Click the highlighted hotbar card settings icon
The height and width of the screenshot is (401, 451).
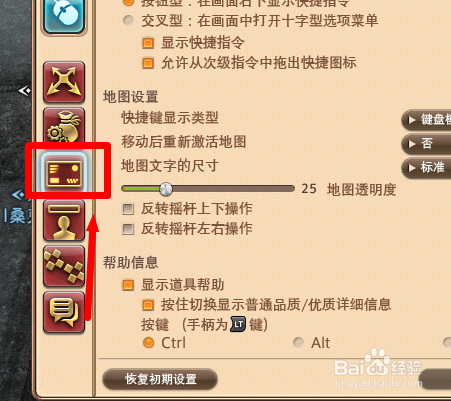[x=64, y=172]
